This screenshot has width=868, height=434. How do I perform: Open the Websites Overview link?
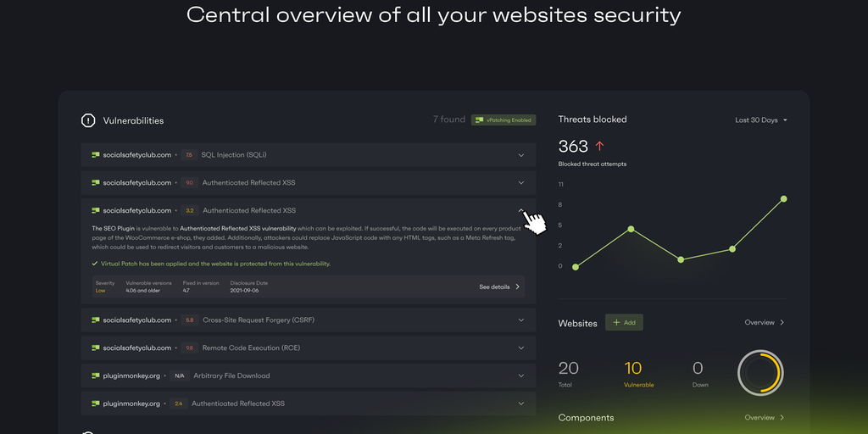(x=764, y=323)
